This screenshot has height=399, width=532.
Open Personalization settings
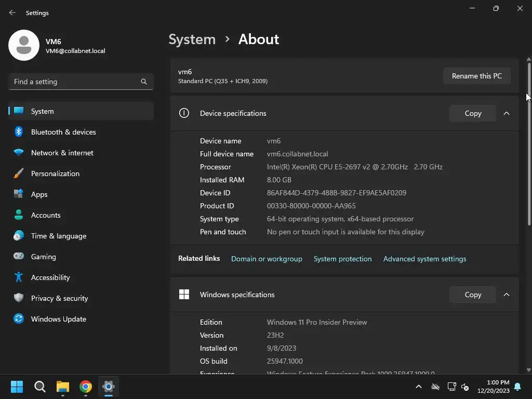point(81,174)
